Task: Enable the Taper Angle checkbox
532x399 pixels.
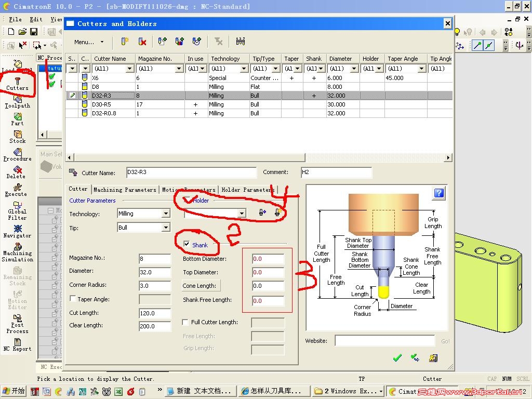Action: (x=73, y=299)
